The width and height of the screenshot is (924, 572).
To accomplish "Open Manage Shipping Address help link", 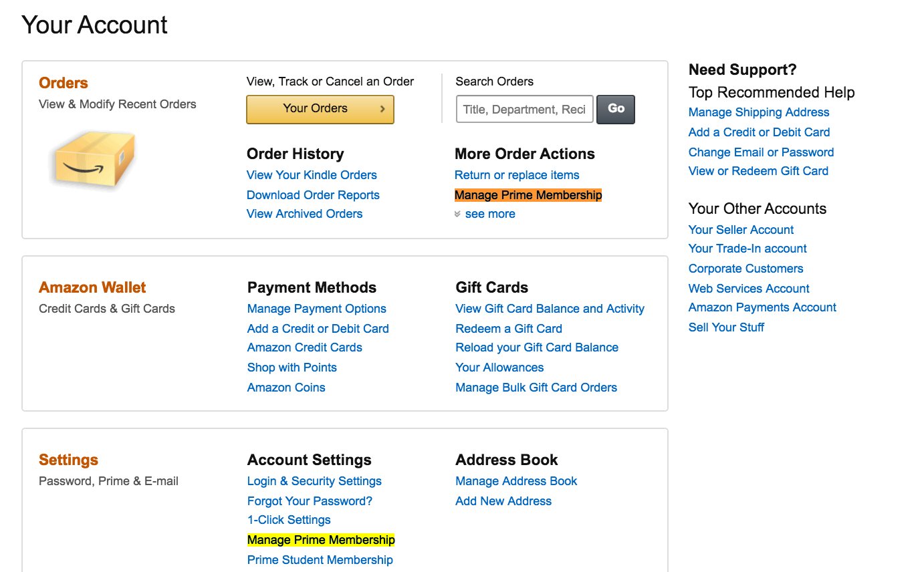I will (759, 112).
